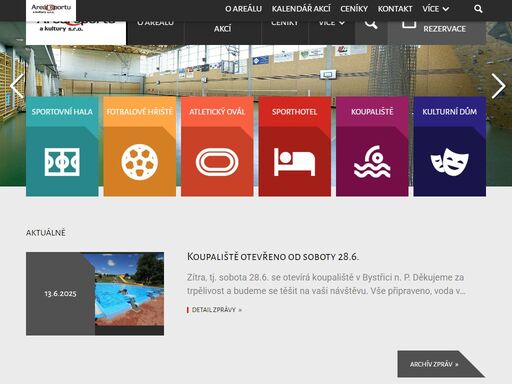This screenshot has height=384, width=512.
Task: Open the Kalendář akcí menu item
Action: 301,9
